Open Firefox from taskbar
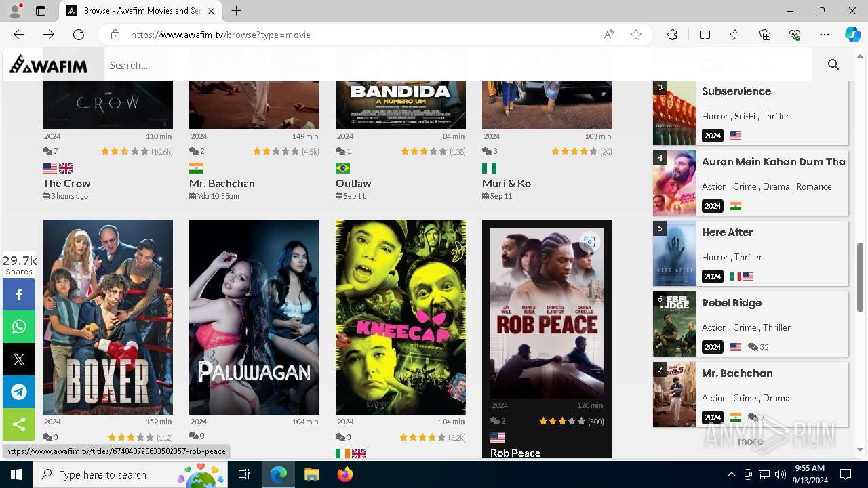The height and width of the screenshot is (488, 868). 345,474
